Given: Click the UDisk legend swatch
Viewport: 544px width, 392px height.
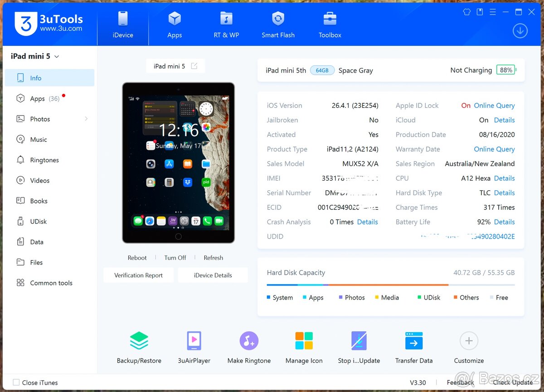Looking at the screenshot, I should pyautogui.click(x=419, y=297).
